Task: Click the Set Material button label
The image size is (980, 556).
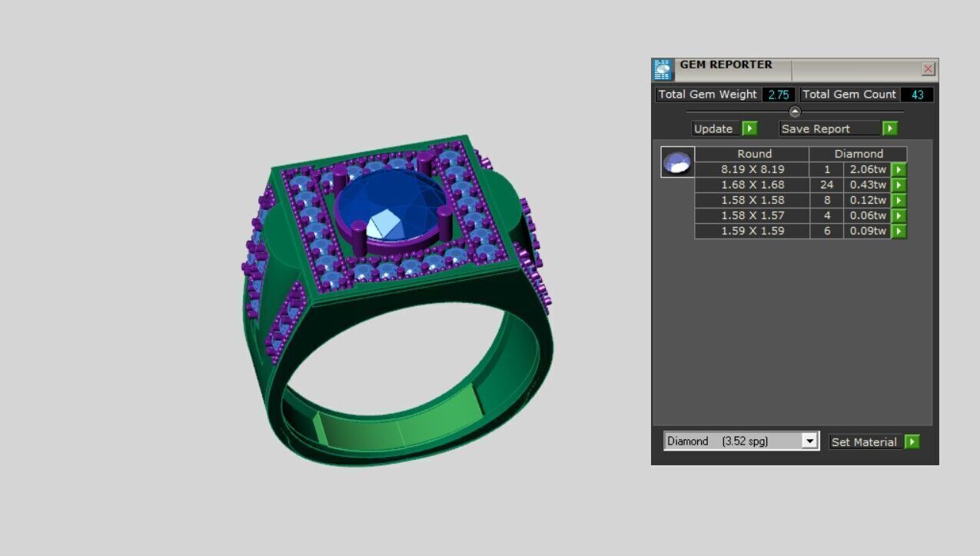Action: [x=865, y=441]
